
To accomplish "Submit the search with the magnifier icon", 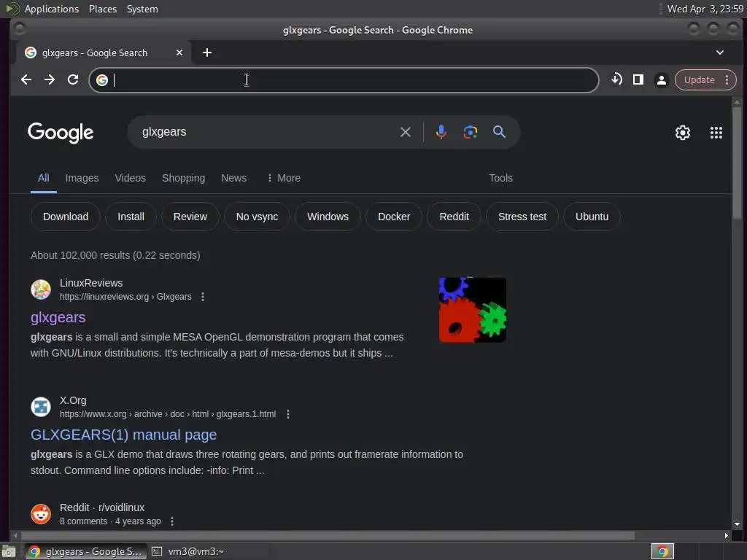I will tap(499, 132).
